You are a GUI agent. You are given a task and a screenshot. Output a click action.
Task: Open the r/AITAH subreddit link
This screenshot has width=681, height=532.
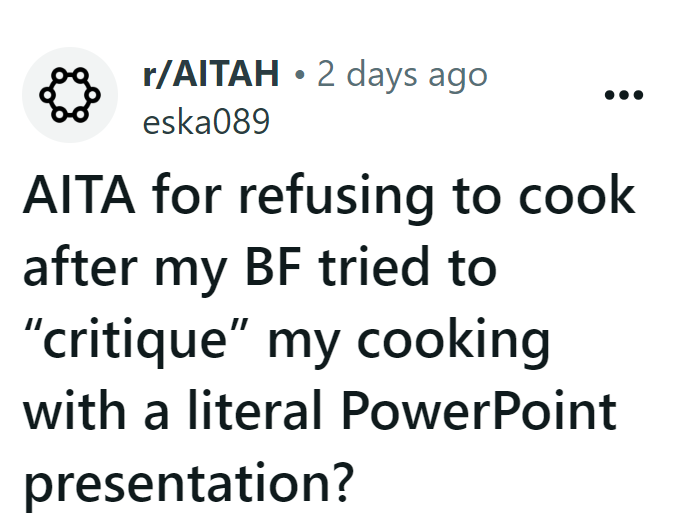tap(211, 75)
